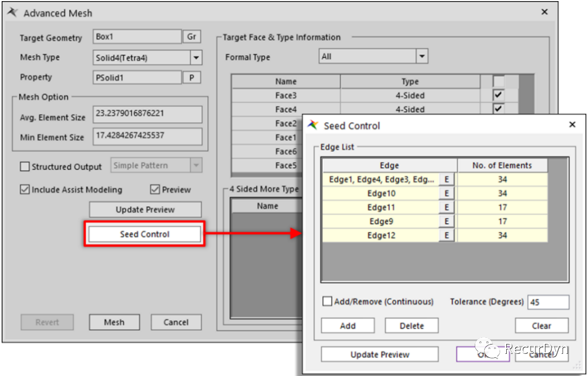Expand the Formal Type dropdown
The image size is (588, 376).
[422, 56]
